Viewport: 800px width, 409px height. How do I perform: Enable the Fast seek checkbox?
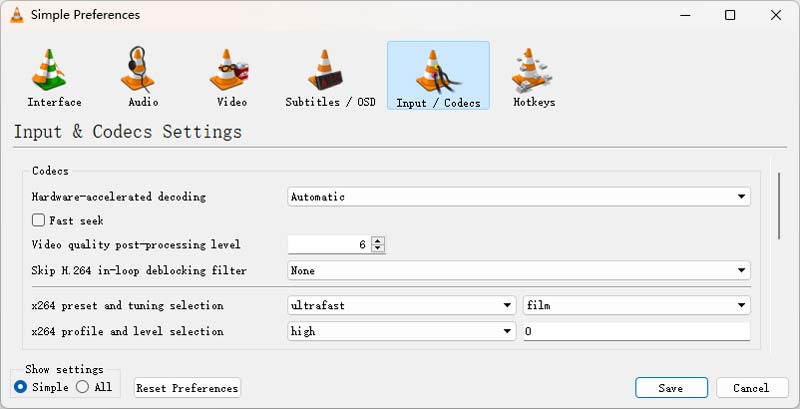click(38, 220)
